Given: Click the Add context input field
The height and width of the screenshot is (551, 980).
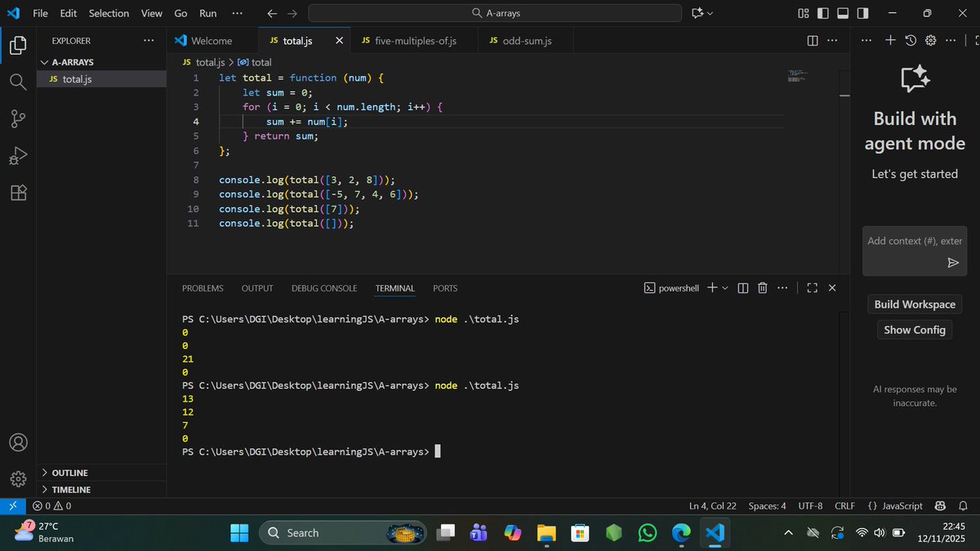Looking at the screenshot, I should [x=915, y=241].
